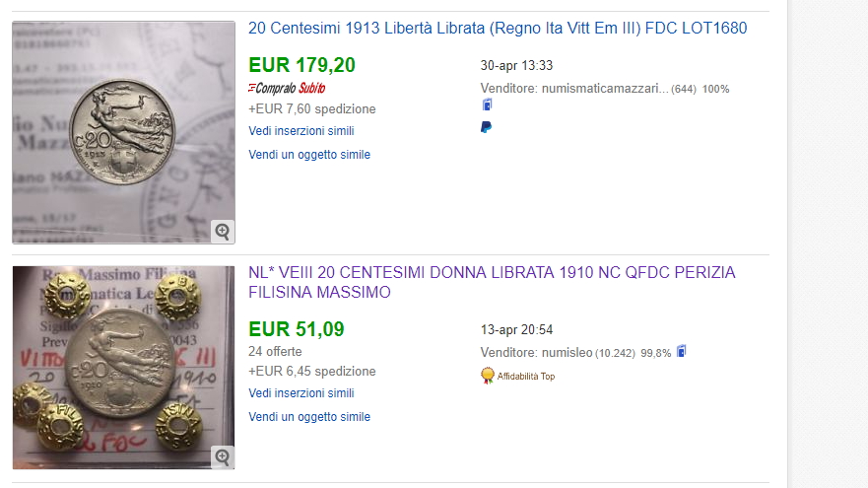868x488 pixels.
Task: Click the EUR 179,20 price
Action: tap(301, 65)
